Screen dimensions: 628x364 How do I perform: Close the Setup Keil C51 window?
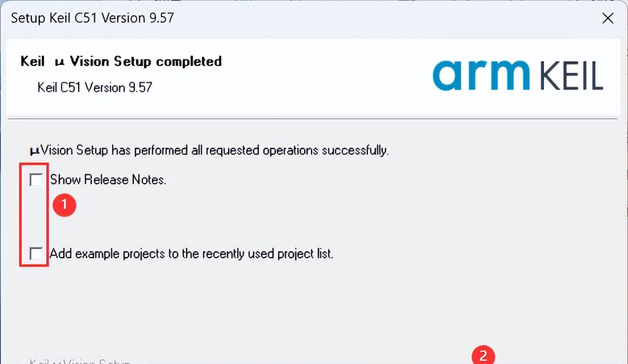click(x=607, y=19)
